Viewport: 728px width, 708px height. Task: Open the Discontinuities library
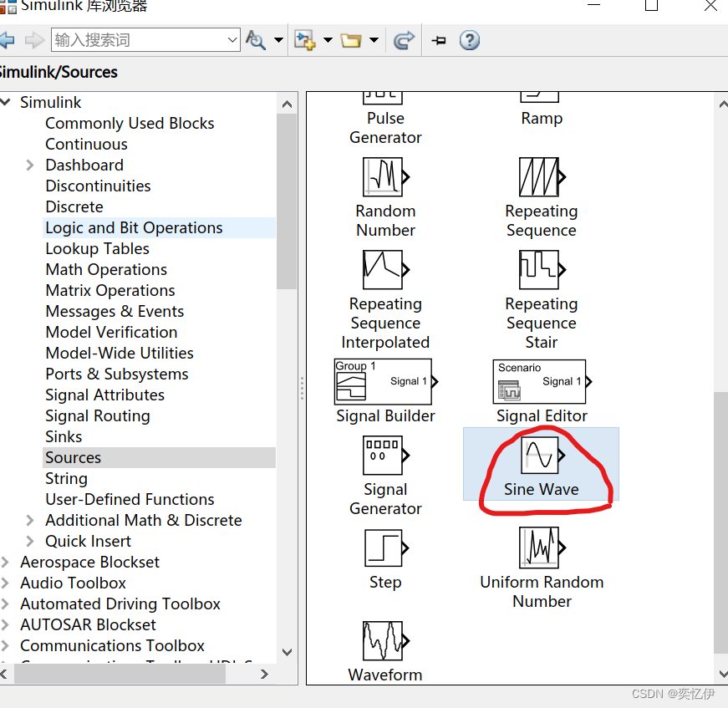pos(98,186)
